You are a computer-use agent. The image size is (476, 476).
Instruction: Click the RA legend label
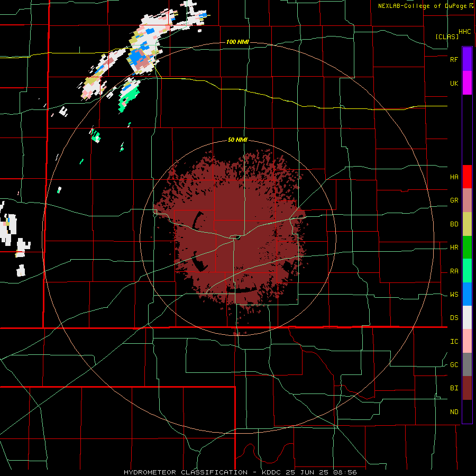click(454, 271)
